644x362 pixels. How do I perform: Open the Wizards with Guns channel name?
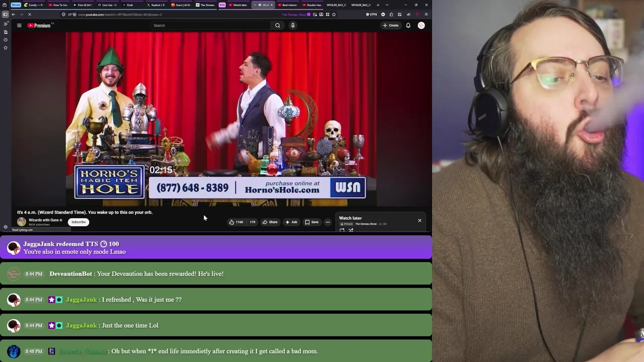(44, 220)
